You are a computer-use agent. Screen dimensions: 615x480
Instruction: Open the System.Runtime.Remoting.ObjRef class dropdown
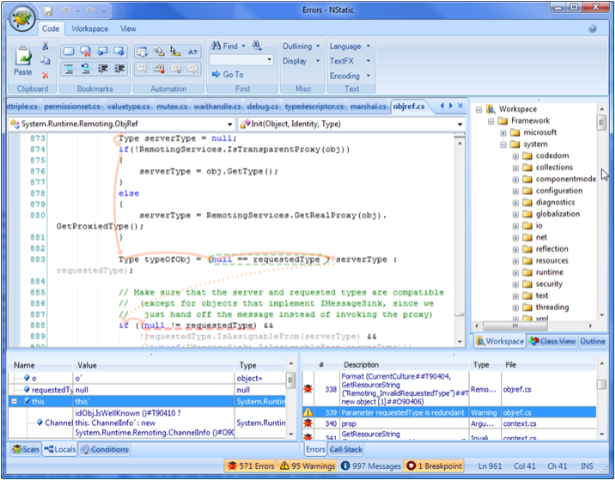[x=230, y=124]
